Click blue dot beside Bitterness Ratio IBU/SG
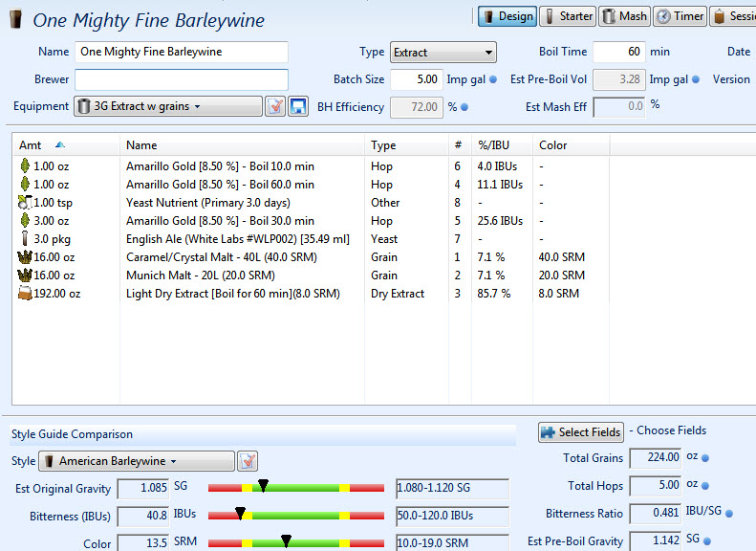This screenshot has width=756, height=551. (x=729, y=514)
